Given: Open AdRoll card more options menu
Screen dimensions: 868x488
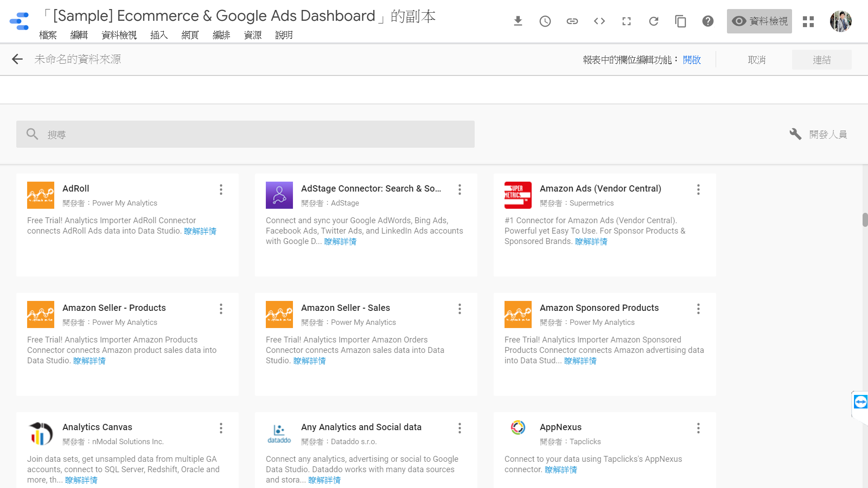Looking at the screenshot, I should (221, 189).
